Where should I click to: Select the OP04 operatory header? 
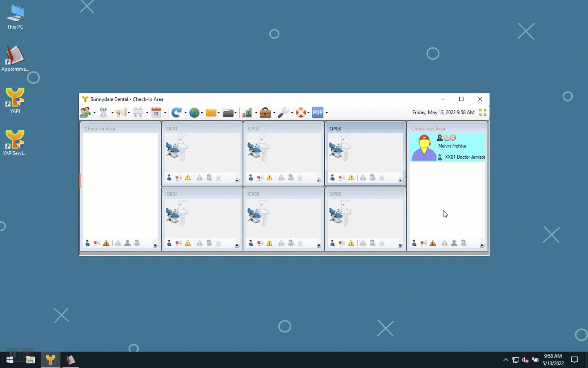tap(172, 194)
